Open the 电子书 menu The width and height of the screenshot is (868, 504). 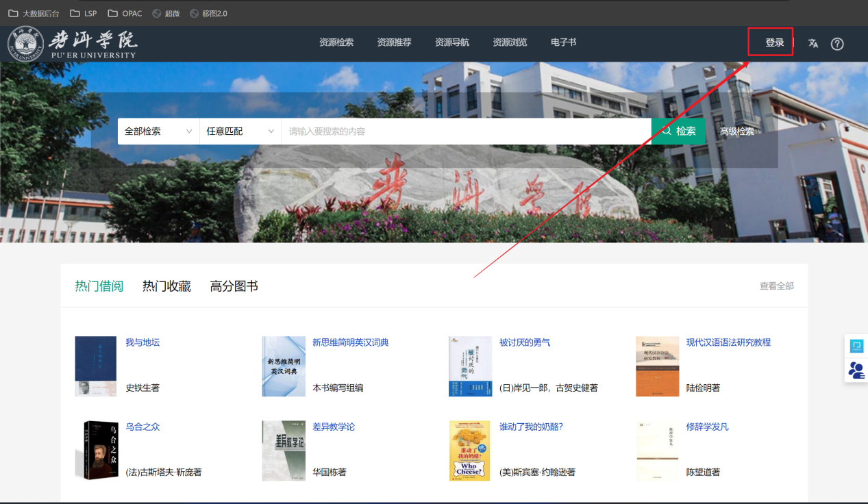(x=563, y=42)
